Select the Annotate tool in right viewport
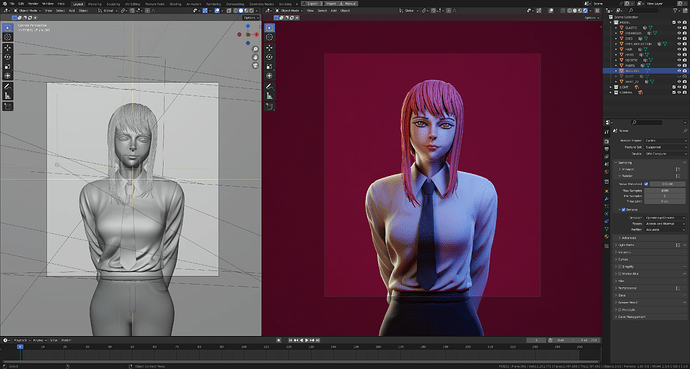The width and height of the screenshot is (690, 369). [x=270, y=86]
